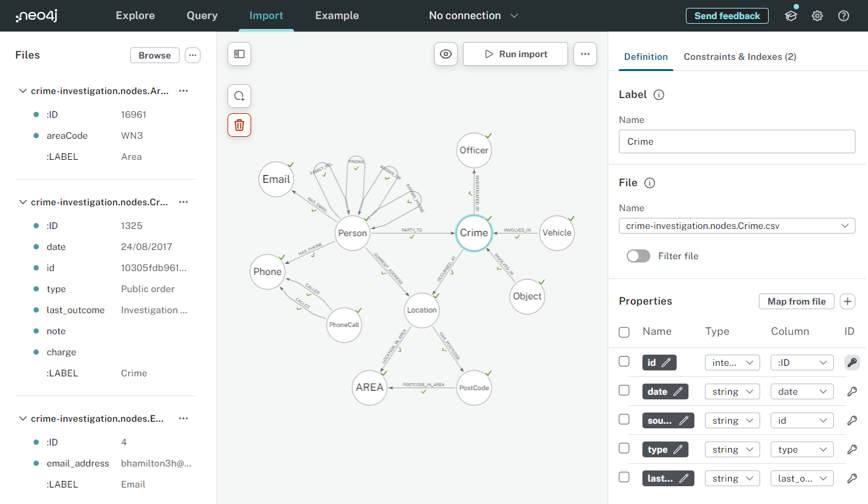The width and height of the screenshot is (868, 504).
Task: Enable the Filter file toggle
Action: tap(638, 256)
